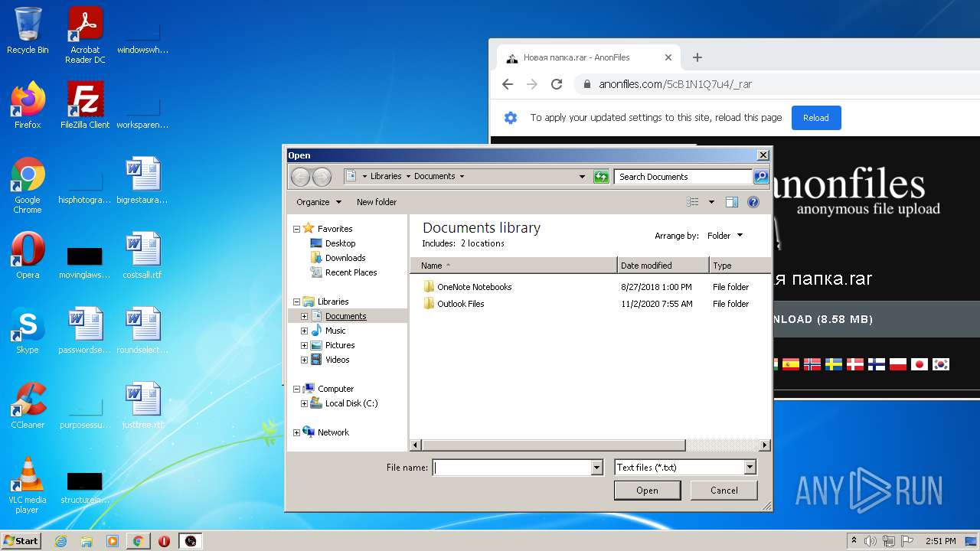Select the bigrestaura... Word document icon

pos(142,181)
